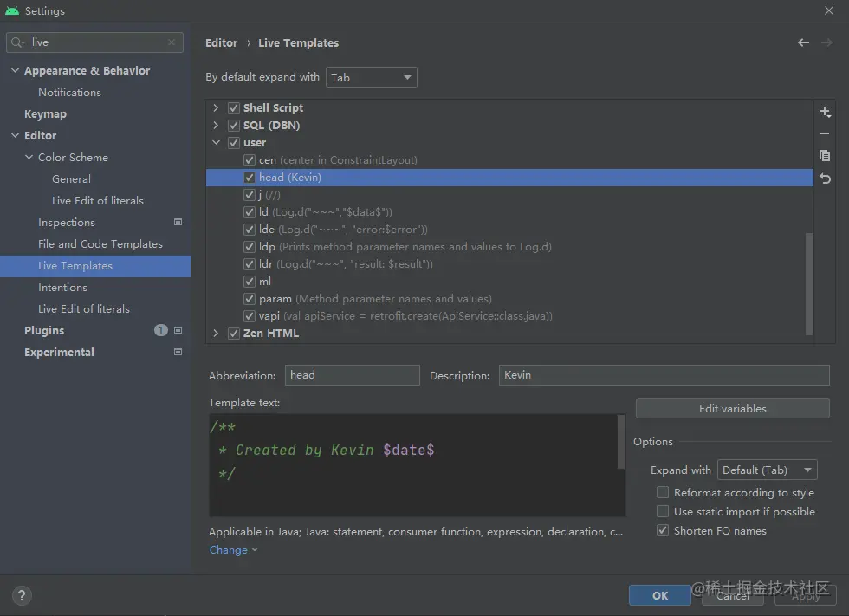Click the magnifier icon in the search box
The width and height of the screenshot is (849, 616).
point(16,42)
